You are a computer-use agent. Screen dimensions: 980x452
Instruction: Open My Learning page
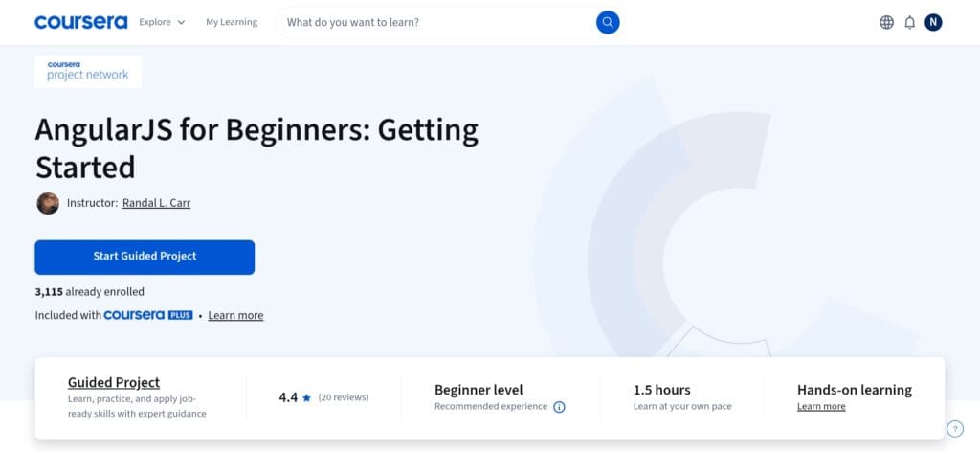[x=232, y=22]
